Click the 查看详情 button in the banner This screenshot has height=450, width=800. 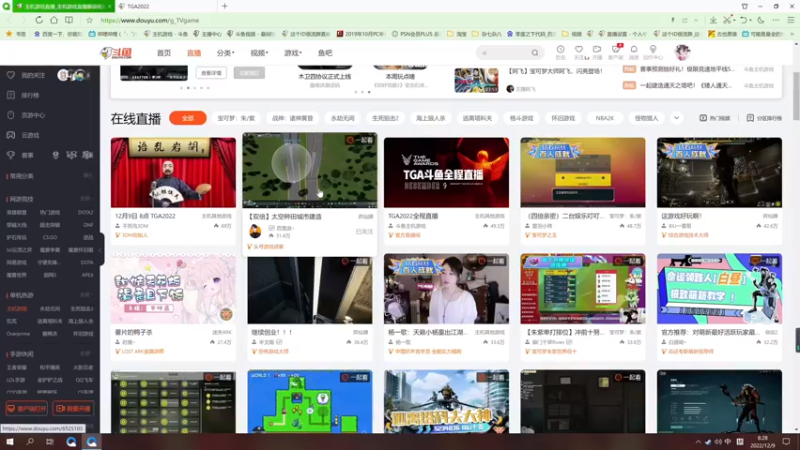pyautogui.click(x=211, y=72)
